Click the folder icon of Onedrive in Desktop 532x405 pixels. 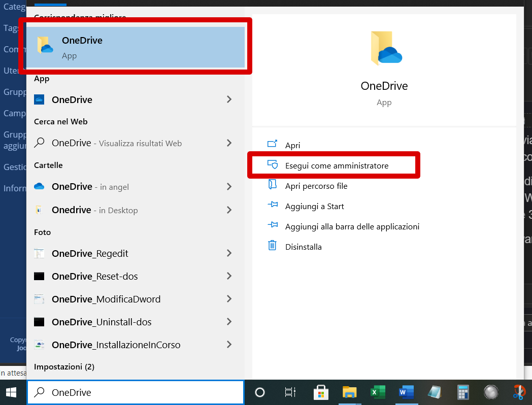coord(39,210)
